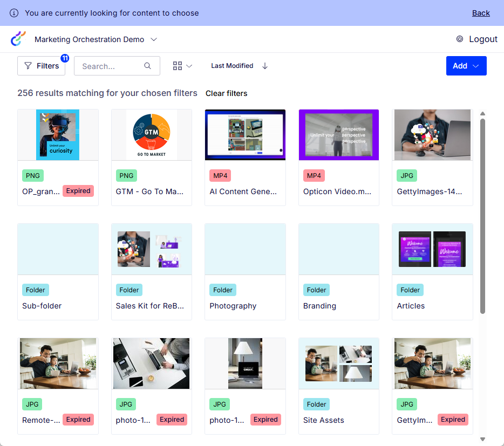Click the search magnifier icon
This screenshot has width=504, height=446.
point(147,66)
